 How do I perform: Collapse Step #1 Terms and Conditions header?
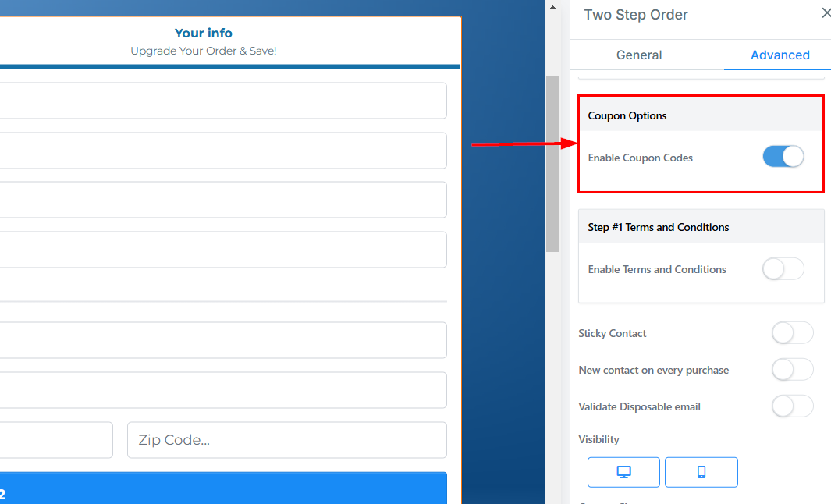[701, 227]
